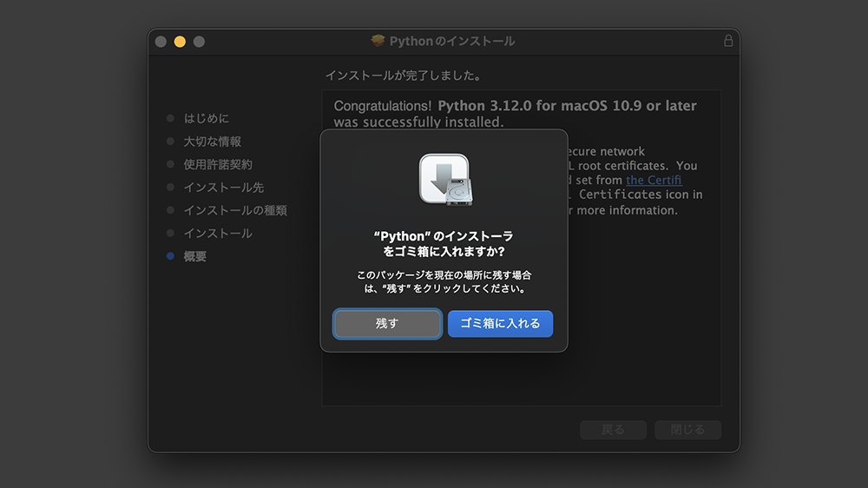This screenshot has width=868, height=488.
Task: Click the 閉じる button
Action: click(x=687, y=430)
